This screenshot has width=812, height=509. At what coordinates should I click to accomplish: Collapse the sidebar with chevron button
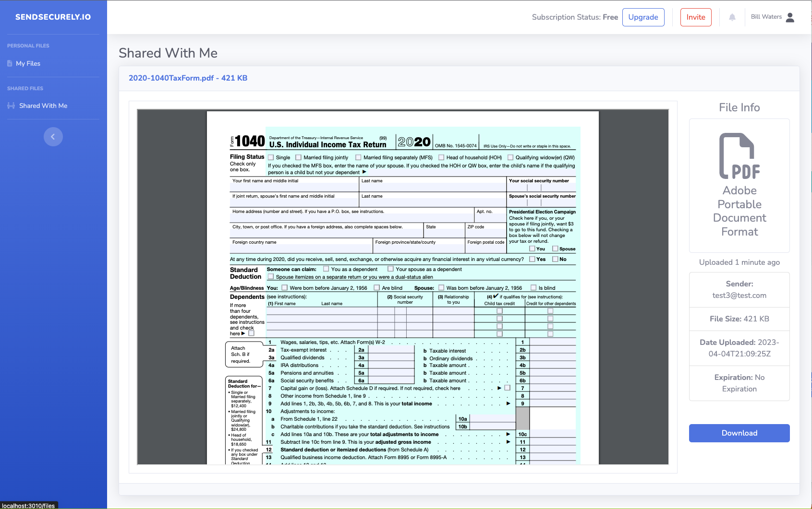click(53, 137)
